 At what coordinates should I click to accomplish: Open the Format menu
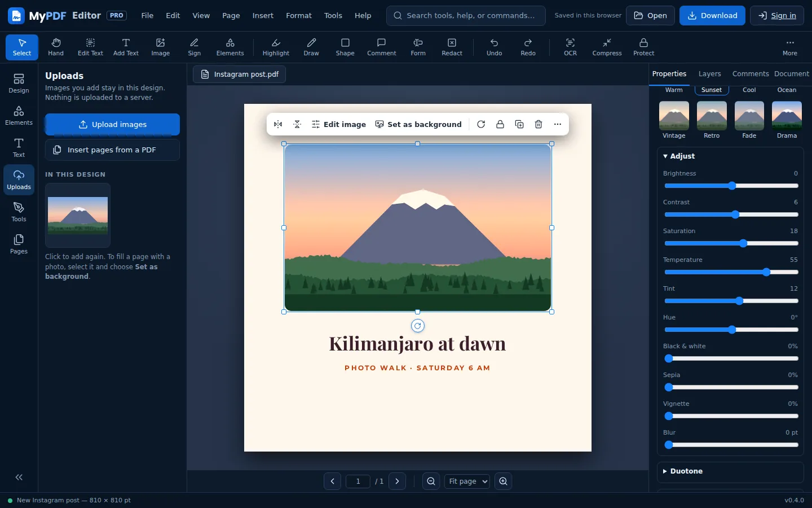[x=299, y=16]
